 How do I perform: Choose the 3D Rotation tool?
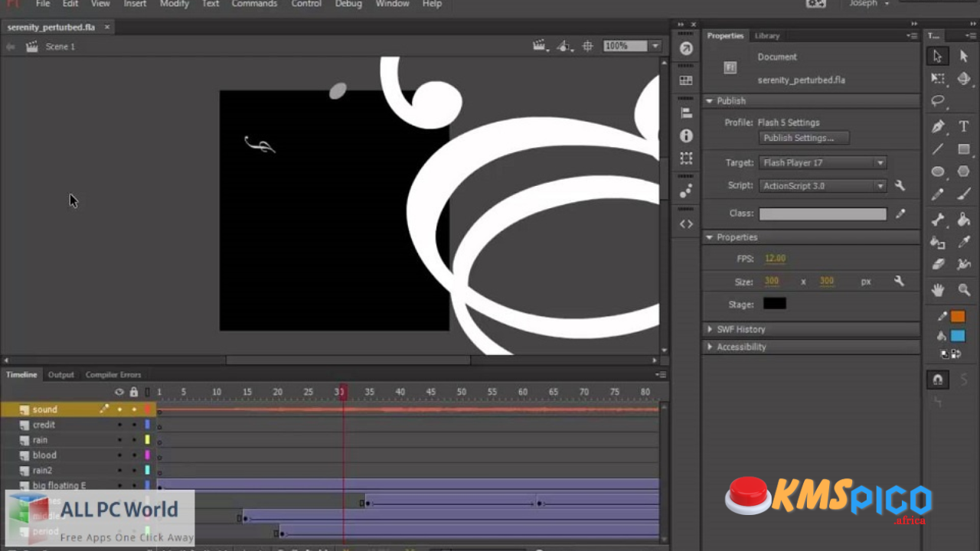coord(964,79)
